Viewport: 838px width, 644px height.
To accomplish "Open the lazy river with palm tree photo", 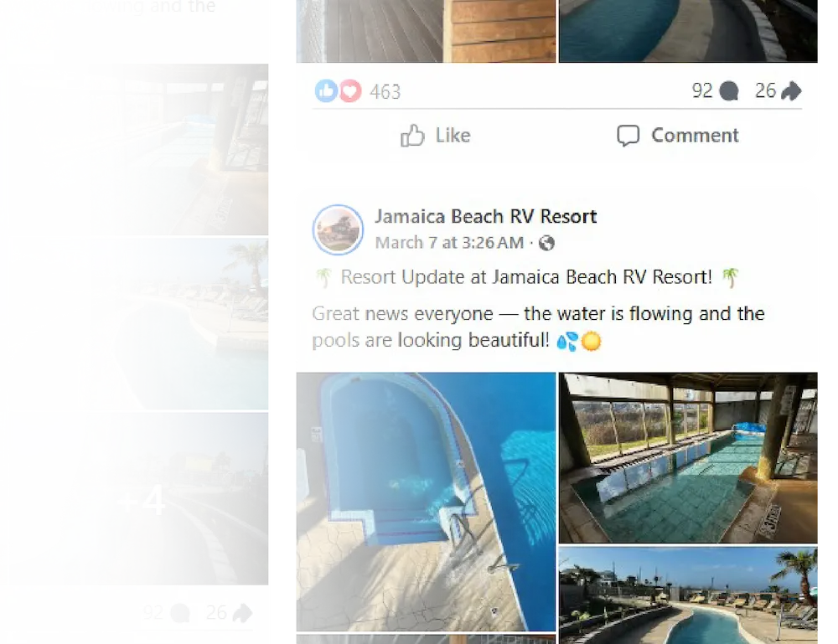I will (x=688, y=595).
